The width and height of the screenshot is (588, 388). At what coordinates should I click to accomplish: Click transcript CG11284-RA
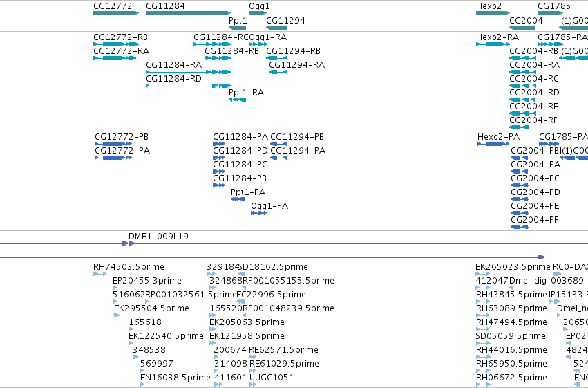(x=188, y=72)
